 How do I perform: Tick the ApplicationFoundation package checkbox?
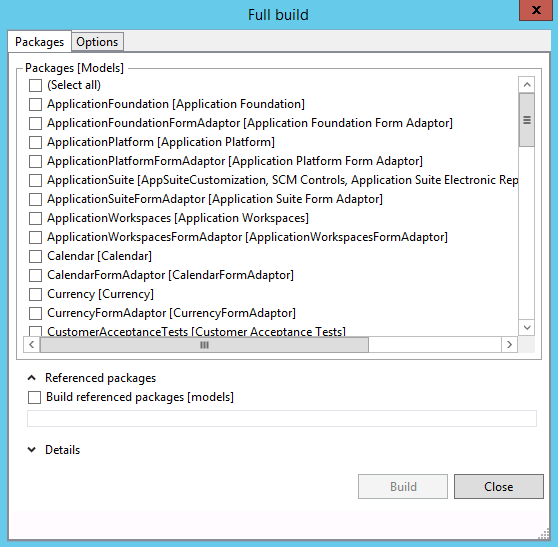pos(36,104)
